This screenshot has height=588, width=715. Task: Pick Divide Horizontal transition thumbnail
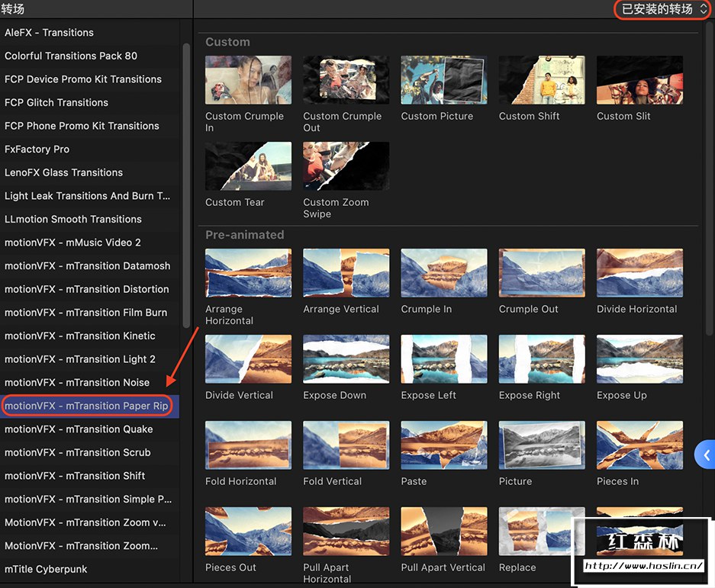[639, 273]
